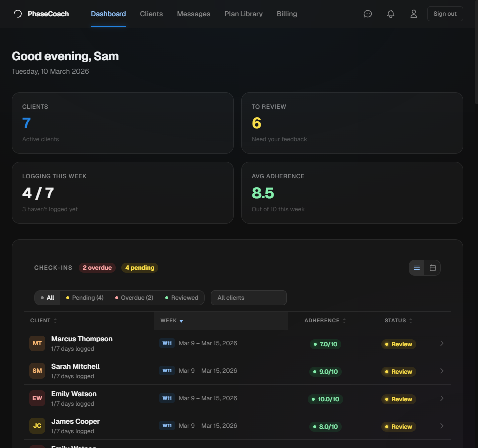Open the user profile icon in the header
The height and width of the screenshot is (448, 478).
(414, 14)
